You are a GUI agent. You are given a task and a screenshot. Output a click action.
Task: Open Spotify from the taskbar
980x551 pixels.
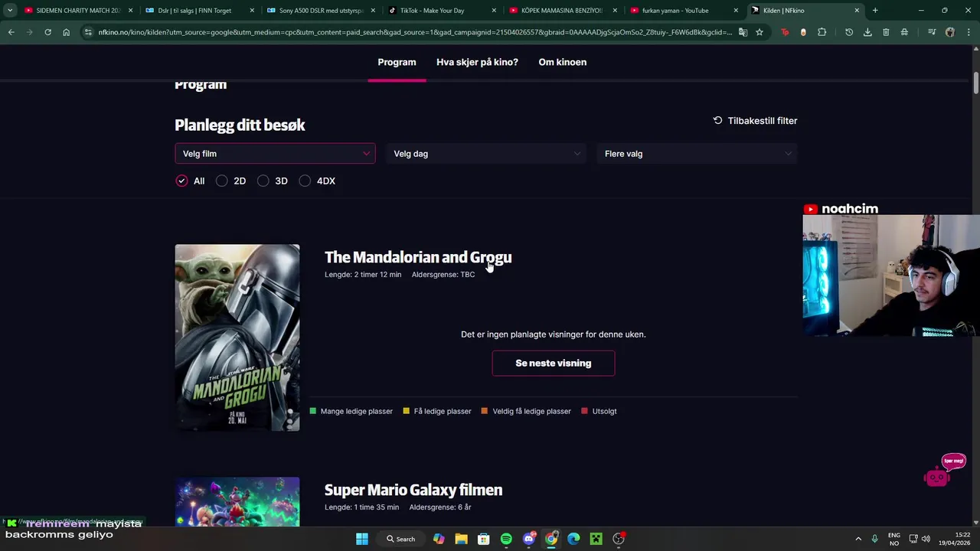pyautogui.click(x=506, y=539)
